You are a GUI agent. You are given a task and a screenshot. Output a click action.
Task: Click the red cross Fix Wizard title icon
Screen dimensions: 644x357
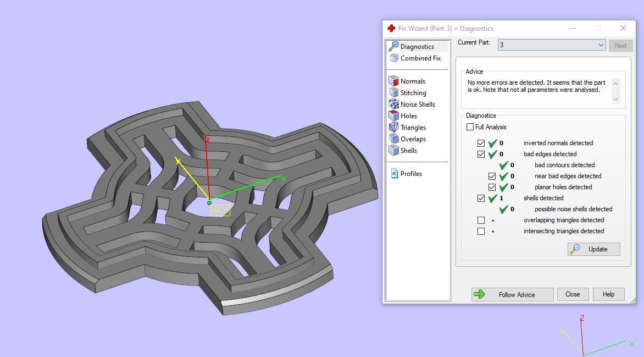391,29
